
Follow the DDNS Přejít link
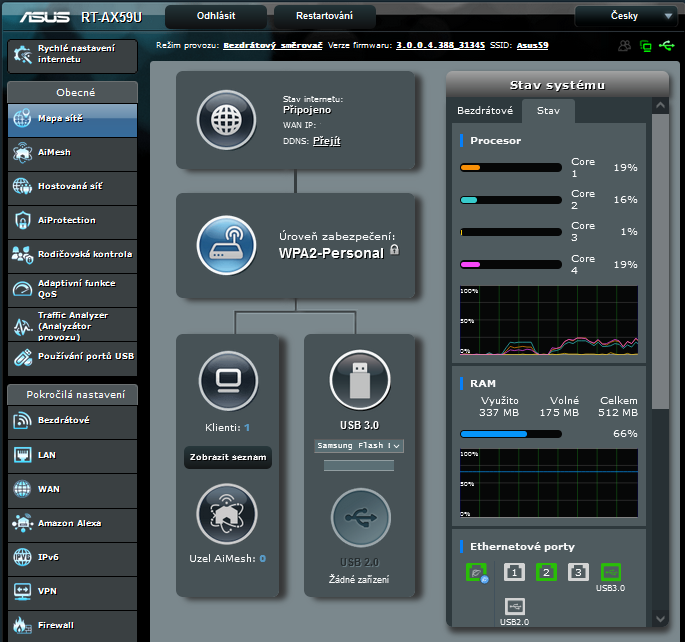coord(326,141)
